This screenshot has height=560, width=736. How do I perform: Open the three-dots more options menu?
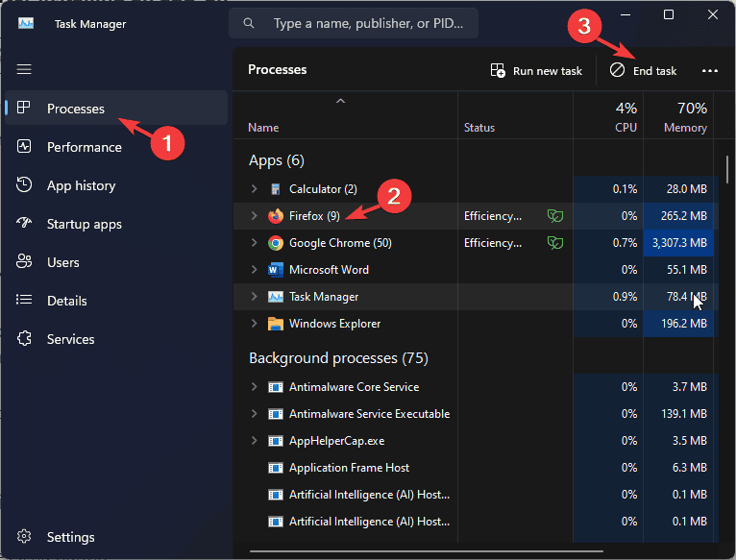point(710,71)
